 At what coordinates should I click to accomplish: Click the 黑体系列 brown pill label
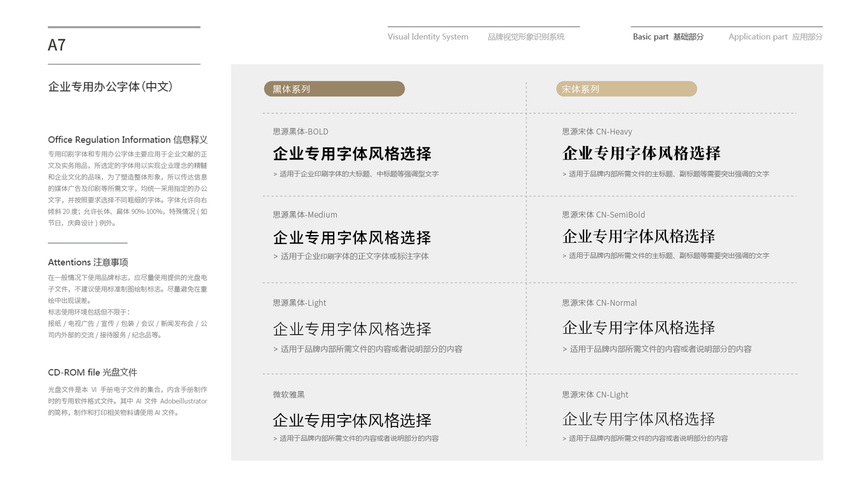pyautogui.click(x=334, y=89)
